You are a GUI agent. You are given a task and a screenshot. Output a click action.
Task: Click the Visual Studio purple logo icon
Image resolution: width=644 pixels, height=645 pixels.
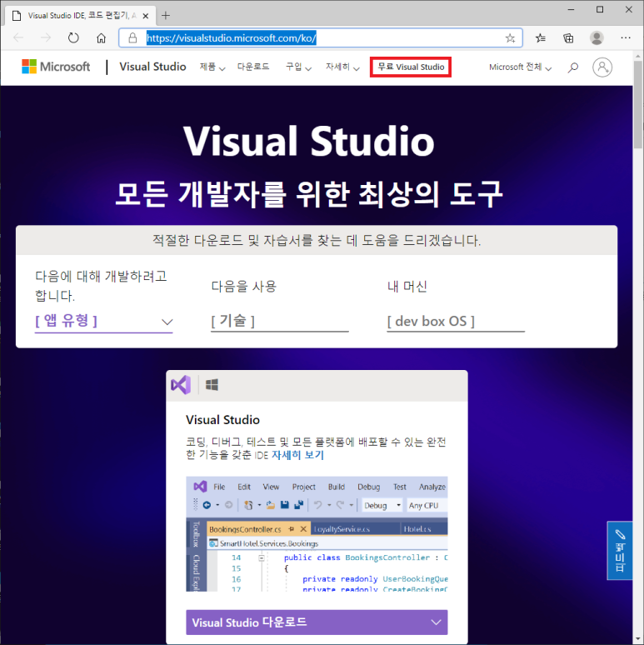[181, 385]
